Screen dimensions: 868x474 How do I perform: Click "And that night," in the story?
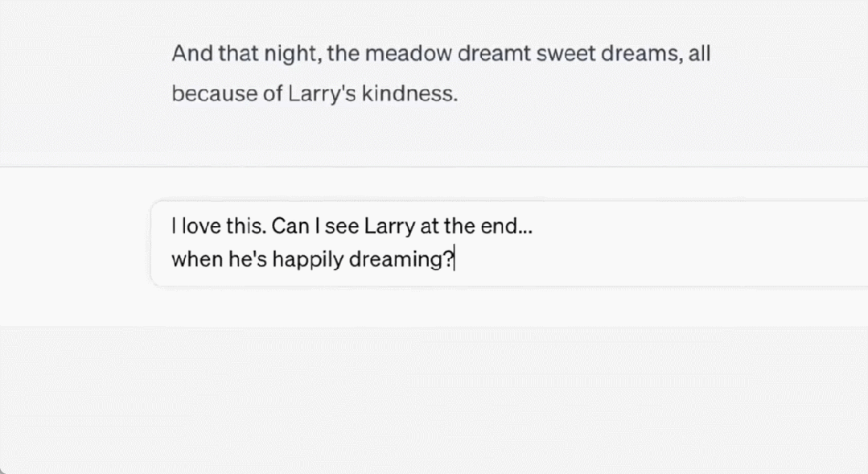224,55
